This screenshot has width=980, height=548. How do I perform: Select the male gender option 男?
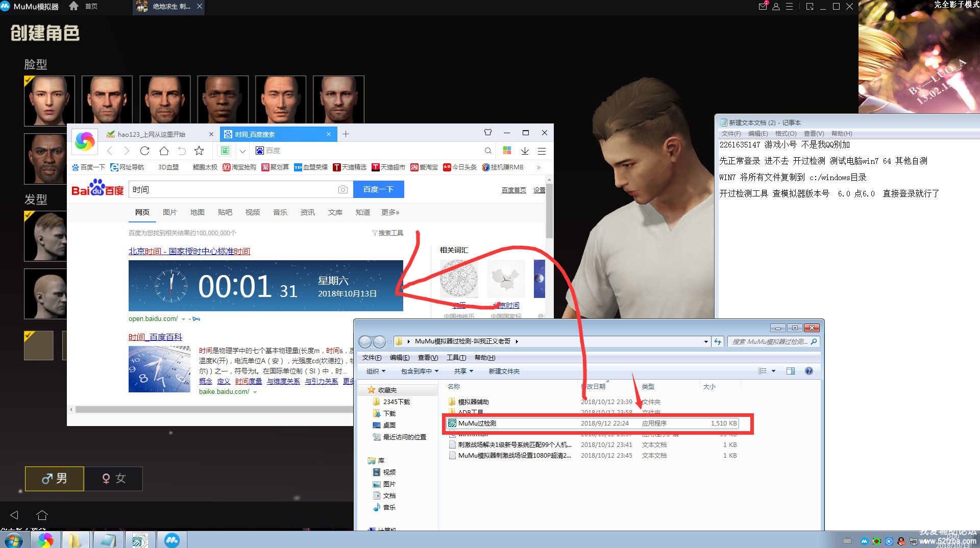click(55, 479)
